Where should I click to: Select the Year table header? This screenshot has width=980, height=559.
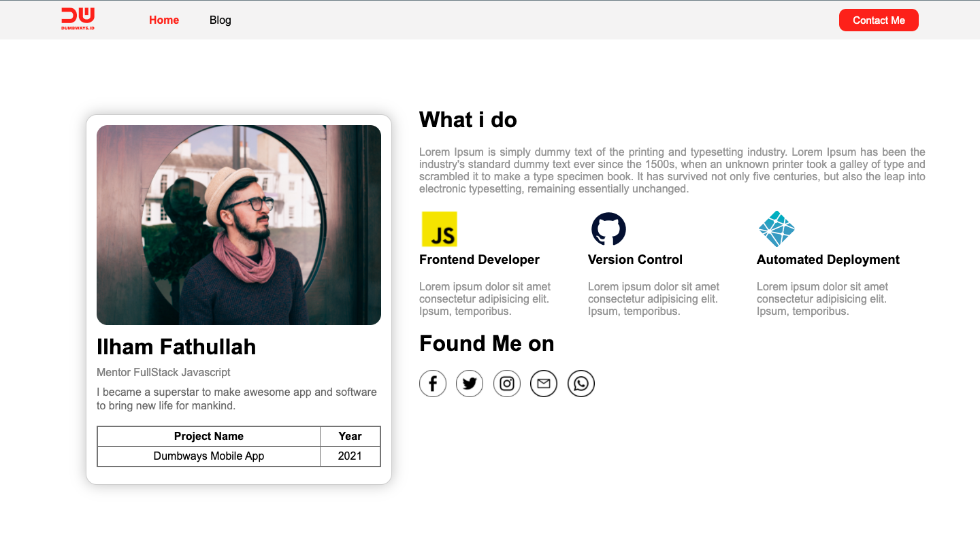pyautogui.click(x=350, y=437)
